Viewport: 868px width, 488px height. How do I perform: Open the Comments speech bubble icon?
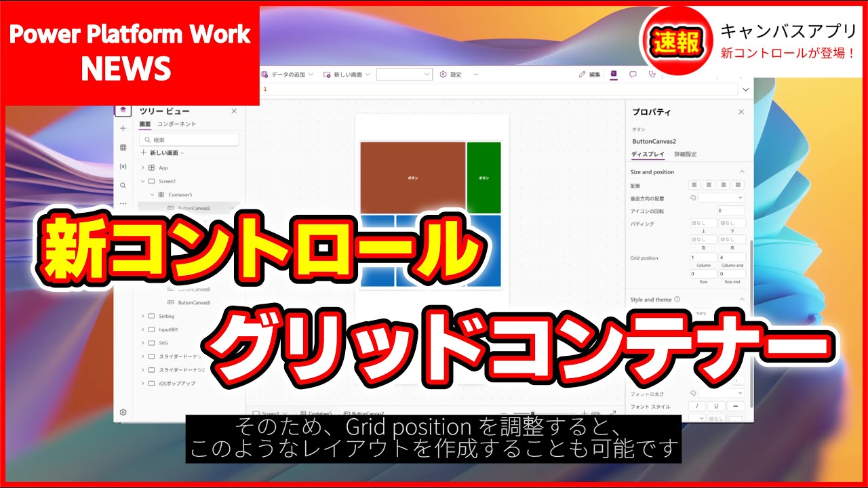pyautogui.click(x=633, y=75)
